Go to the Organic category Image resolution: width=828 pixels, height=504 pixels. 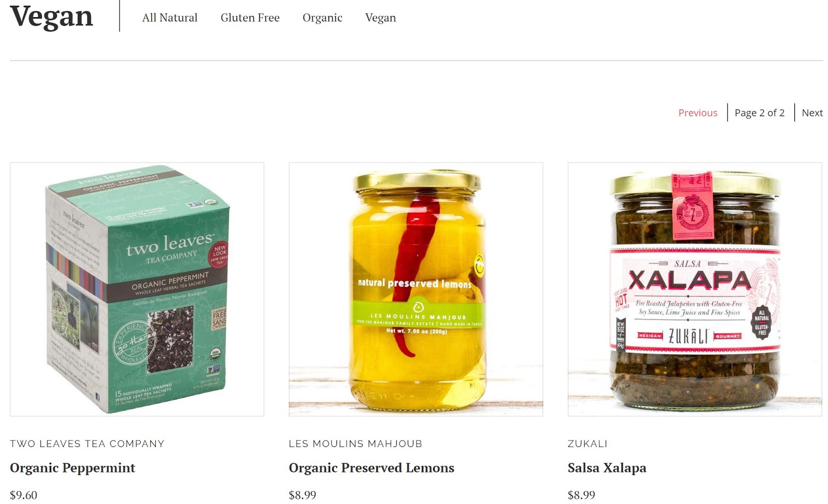point(322,18)
